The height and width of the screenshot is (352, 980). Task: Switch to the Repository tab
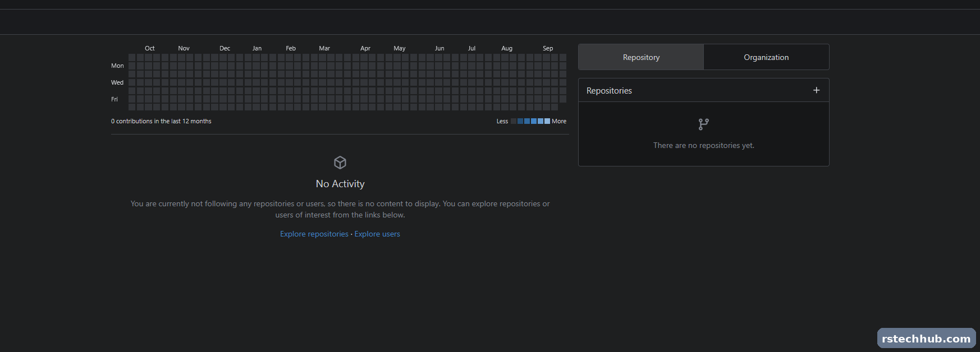click(641, 57)
